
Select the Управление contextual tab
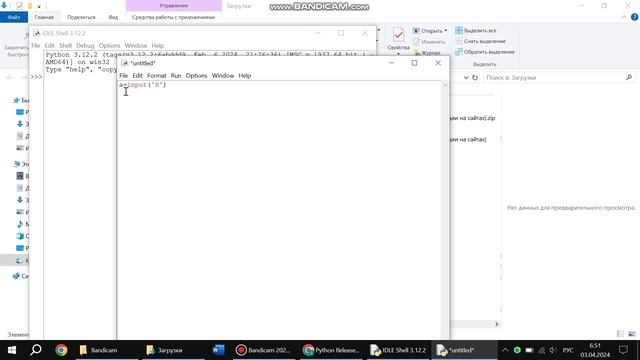tap(173, 6)
